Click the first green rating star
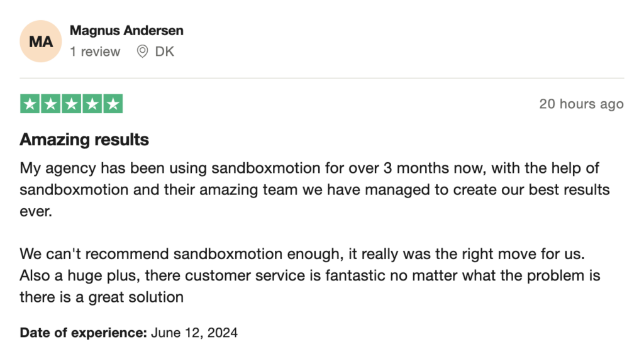This screenshot has width=644, height=354. (30, 104)
